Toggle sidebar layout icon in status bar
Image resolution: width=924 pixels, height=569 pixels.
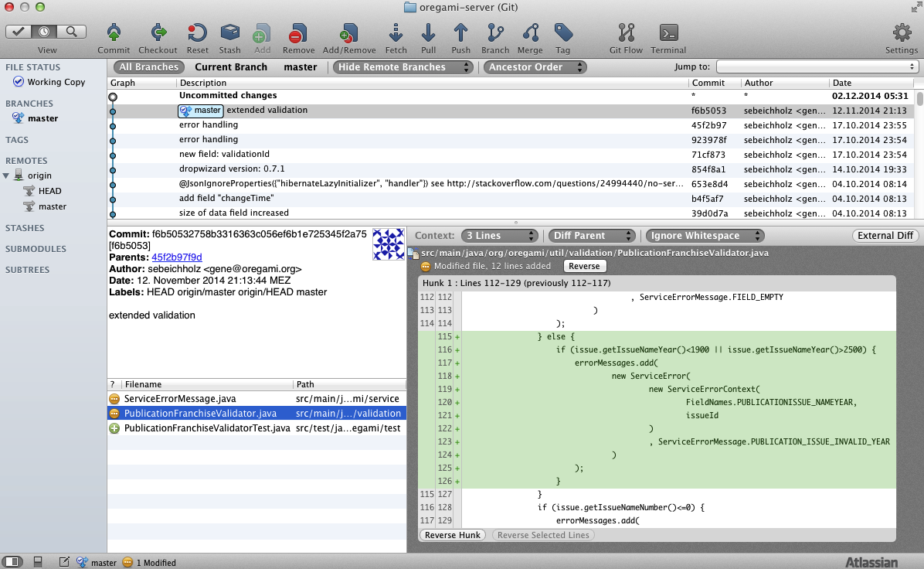12,562
